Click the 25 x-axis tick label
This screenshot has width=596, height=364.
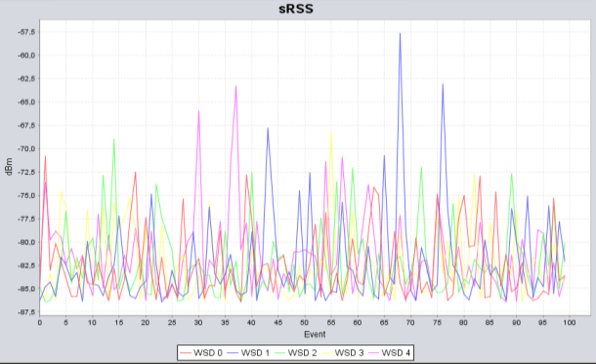click(x=172, y=323)
